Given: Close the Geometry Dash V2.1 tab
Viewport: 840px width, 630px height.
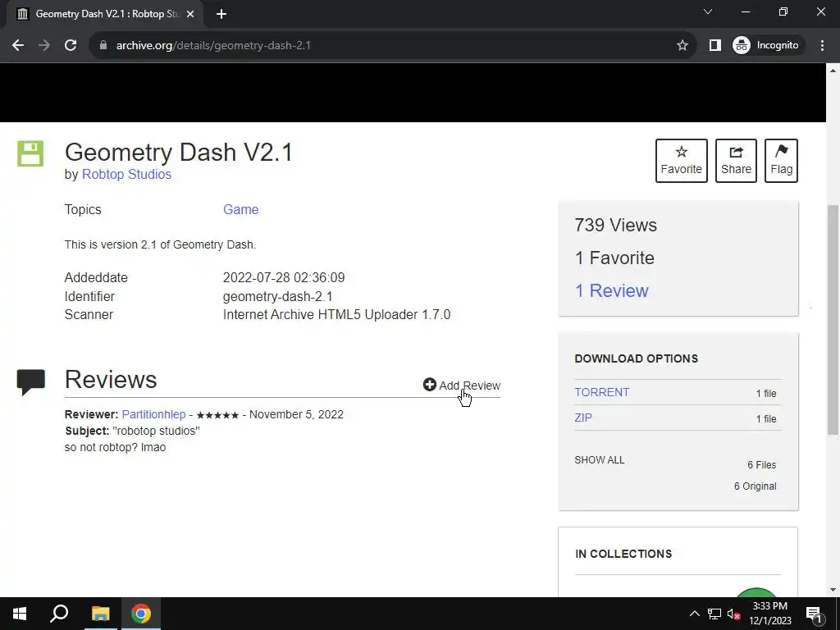Looking at the screenshot, I should coord(190,15).
